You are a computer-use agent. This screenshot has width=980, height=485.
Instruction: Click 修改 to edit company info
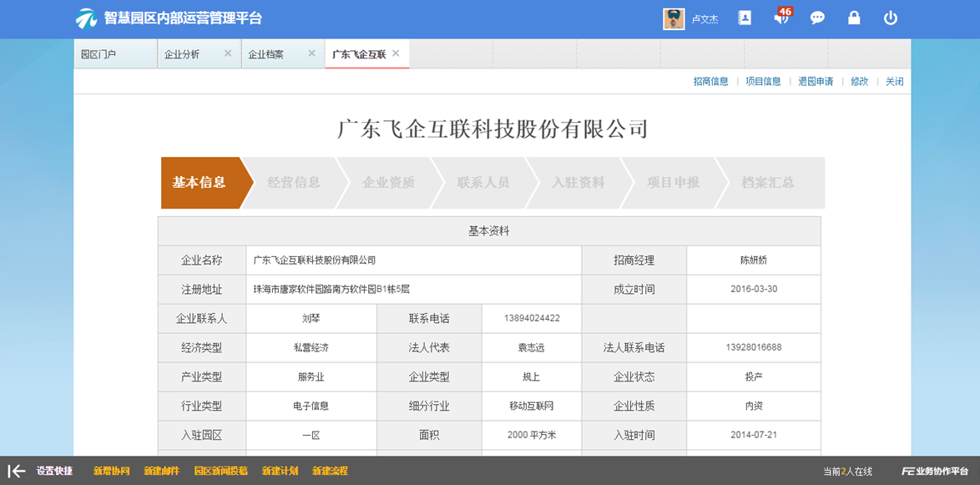(860, 81)
